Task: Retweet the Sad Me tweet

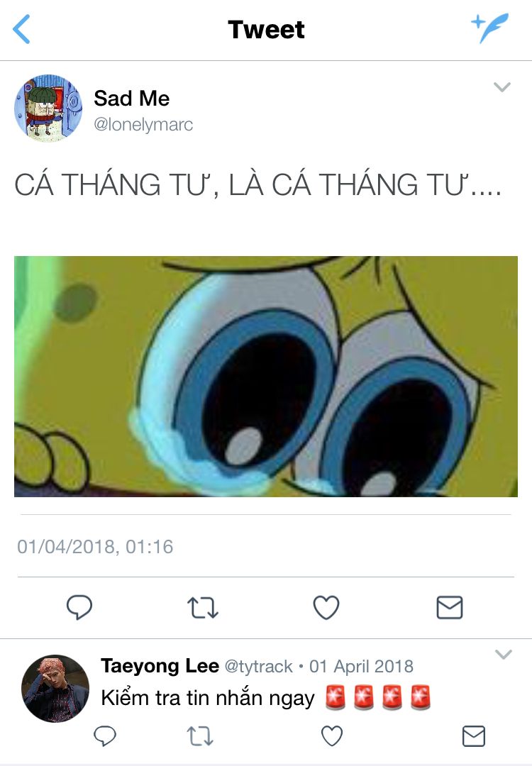Action: [x=203, y=608]
